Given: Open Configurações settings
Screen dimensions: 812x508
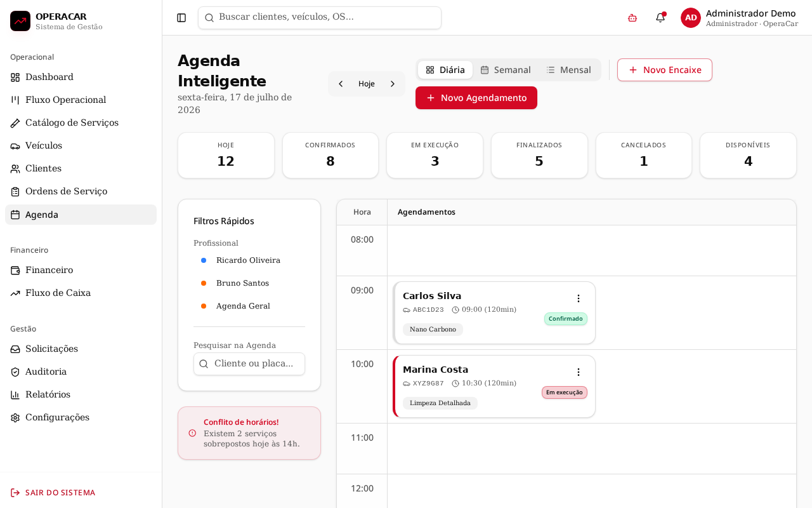Looking at the screenshot, I should (81, 418).
